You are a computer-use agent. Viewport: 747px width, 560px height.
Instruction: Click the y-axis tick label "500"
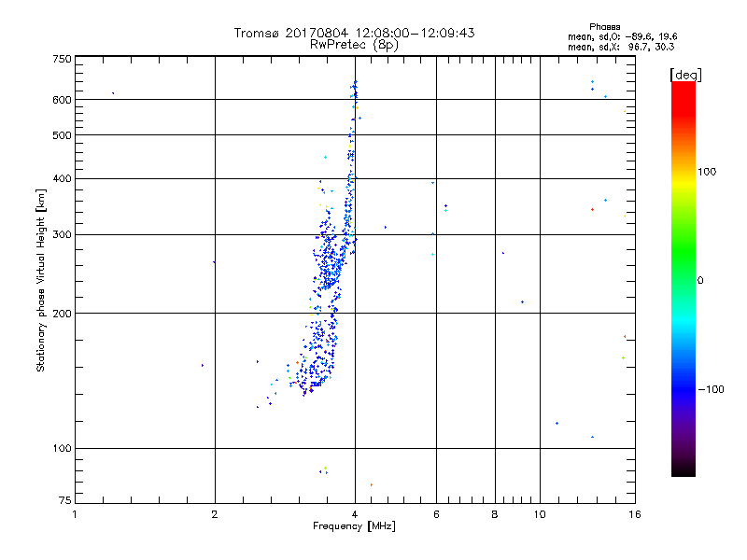point(62,135)
